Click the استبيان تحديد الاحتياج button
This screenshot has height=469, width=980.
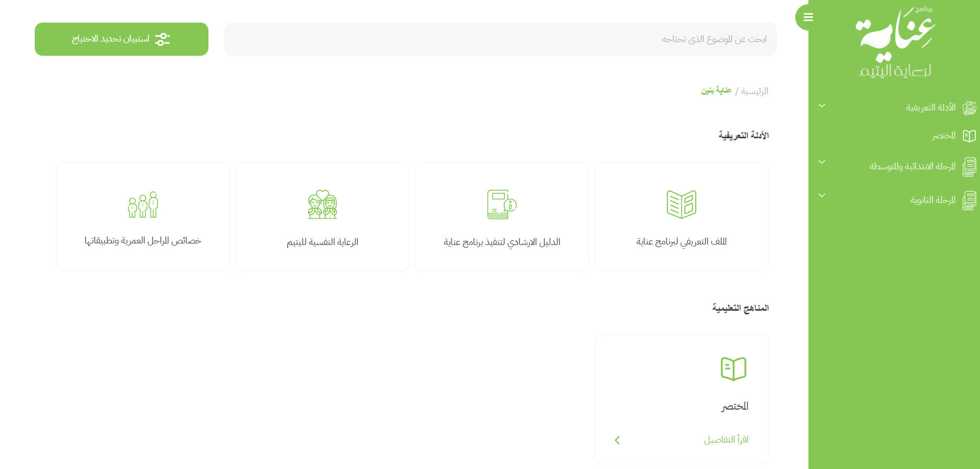pyautogui.click(x=122, y=39)
